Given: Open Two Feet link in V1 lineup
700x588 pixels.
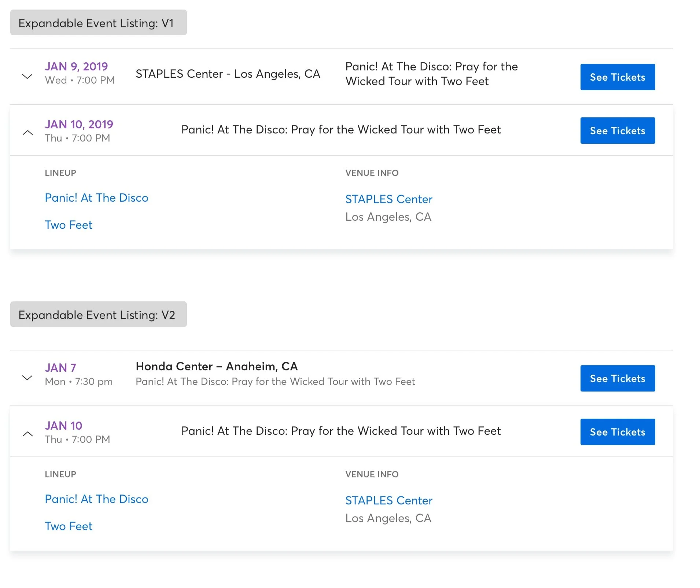Looking at the screenshot, I should [69, 225].
